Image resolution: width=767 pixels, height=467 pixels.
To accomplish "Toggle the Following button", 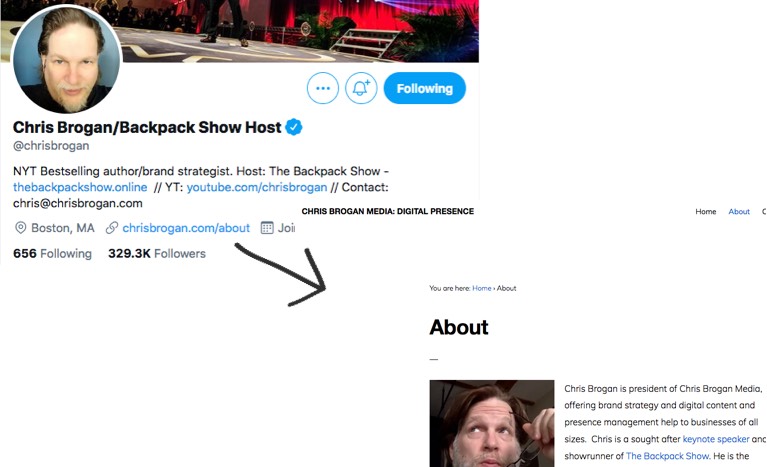I will coord(425,88).
